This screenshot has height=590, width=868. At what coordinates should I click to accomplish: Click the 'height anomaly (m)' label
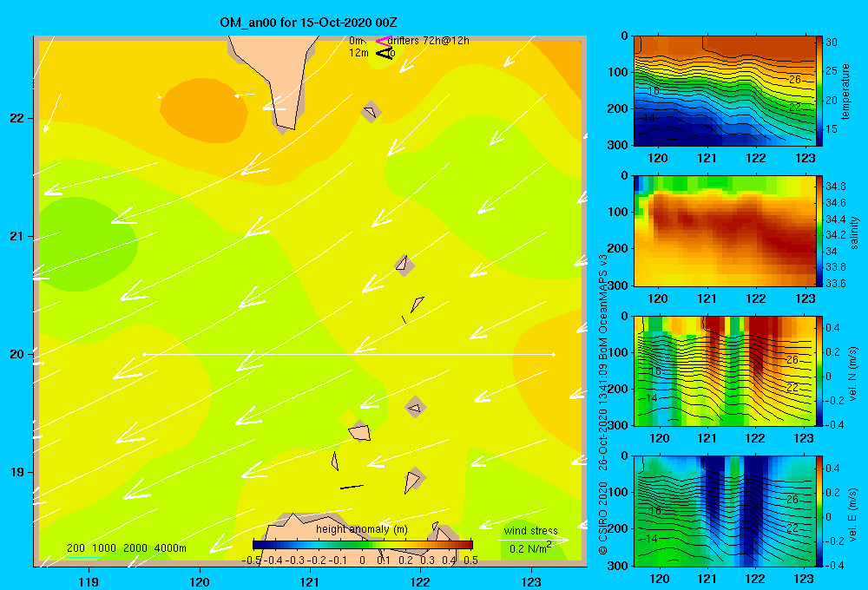coord(362,529)
